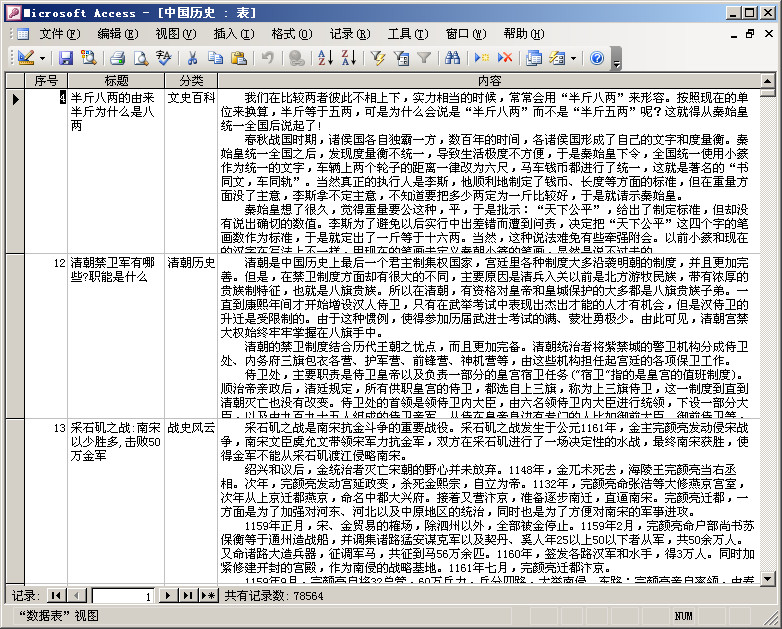Go to previous record navigation button
Viewport: 782px width, 629px height.
point(76,595)
